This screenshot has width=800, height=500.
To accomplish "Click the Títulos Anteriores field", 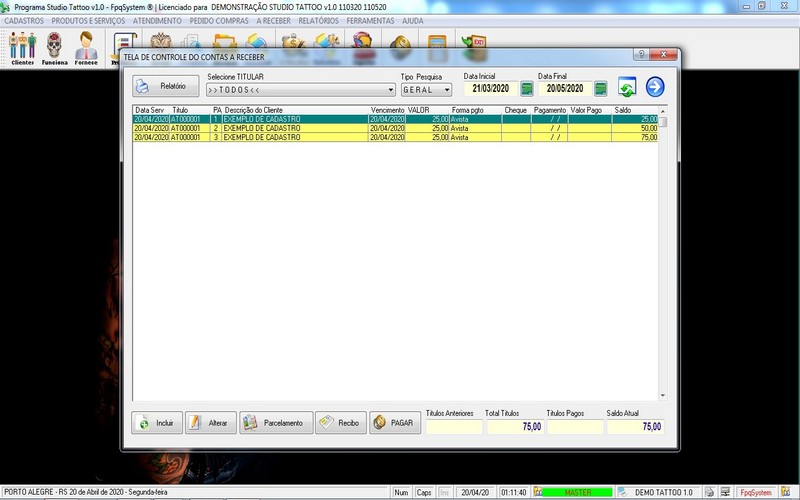I will click(454, 427).
